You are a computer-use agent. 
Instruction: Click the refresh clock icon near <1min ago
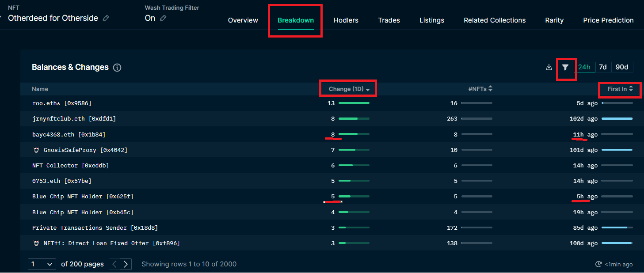point(598,264)
